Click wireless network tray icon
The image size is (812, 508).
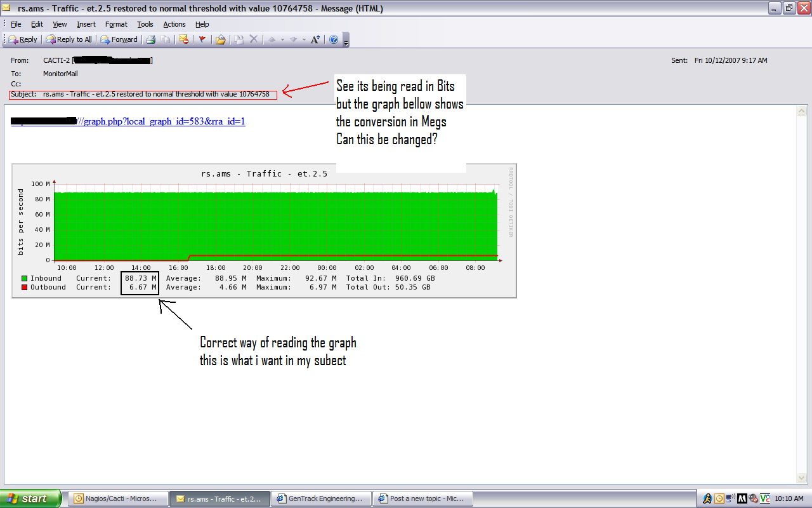point(731,498)
